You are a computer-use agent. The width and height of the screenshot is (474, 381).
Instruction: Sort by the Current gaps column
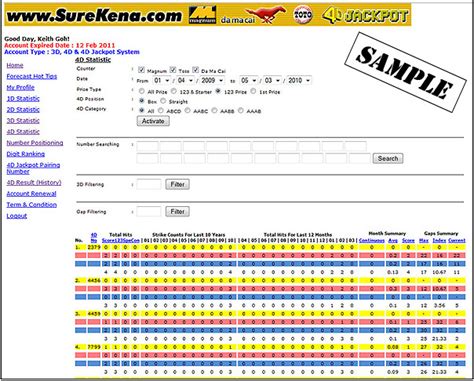pyautogui.click(x=456, y=240)
